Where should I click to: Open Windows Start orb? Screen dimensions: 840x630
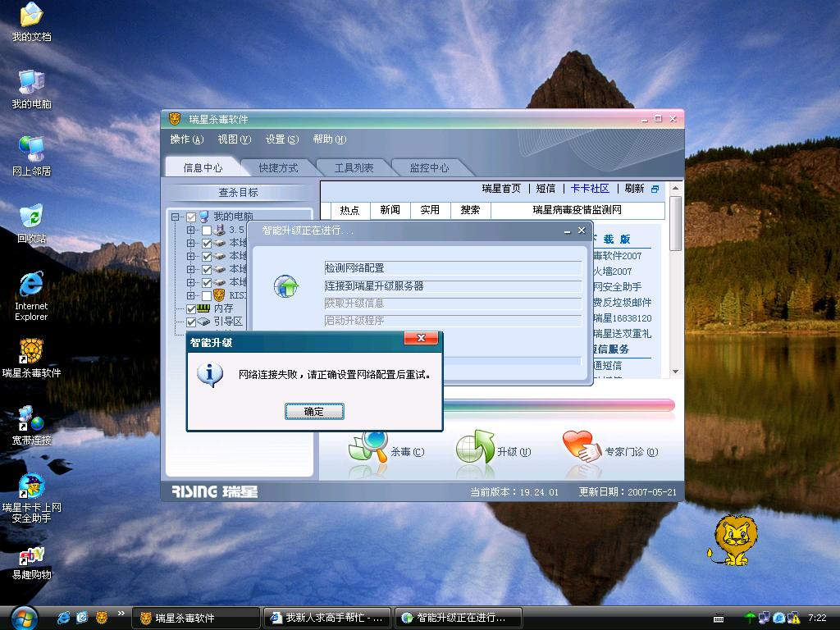pos(24,619)
